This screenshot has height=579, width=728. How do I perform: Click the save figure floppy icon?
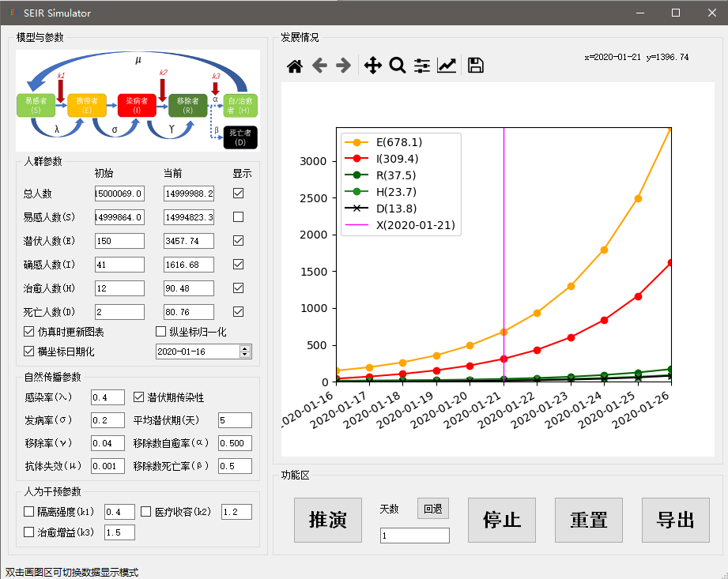click(476, 66)
